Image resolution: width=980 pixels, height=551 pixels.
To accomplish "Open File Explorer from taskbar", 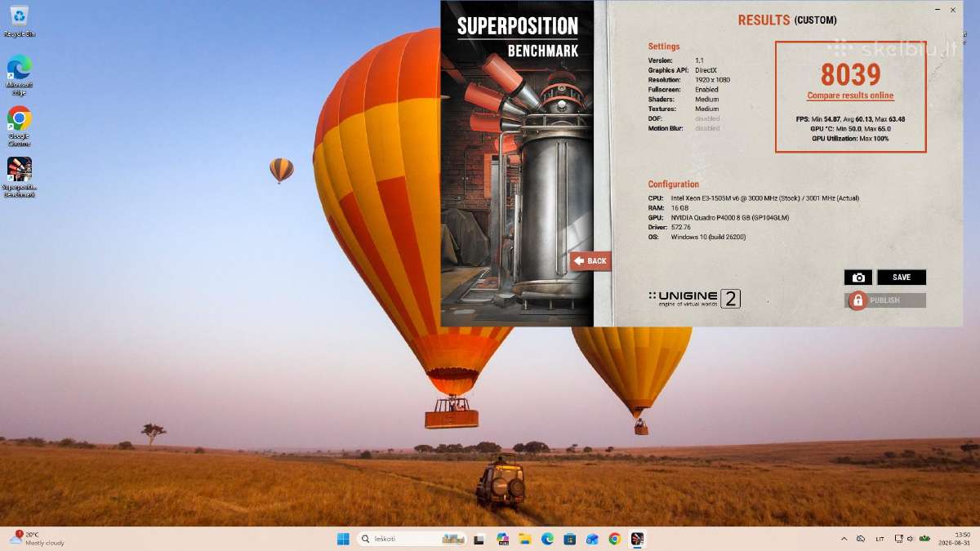I will [x=525, y=539].
